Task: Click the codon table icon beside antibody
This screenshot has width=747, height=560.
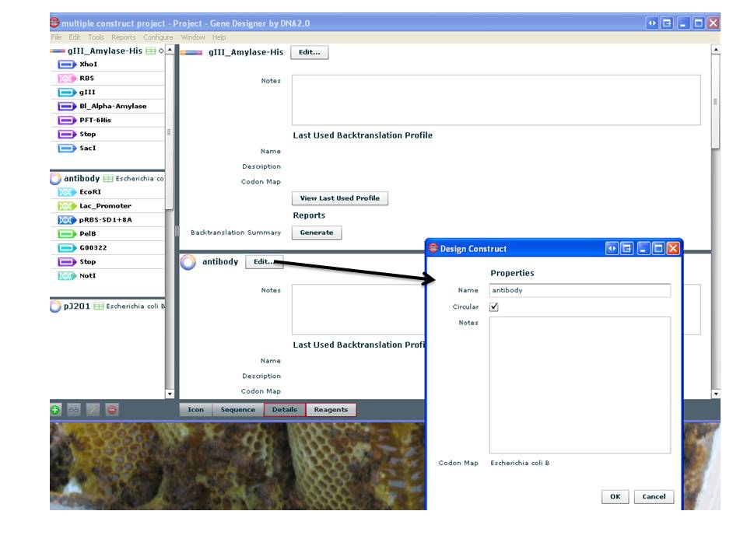Action: click(x=108, y=179)
